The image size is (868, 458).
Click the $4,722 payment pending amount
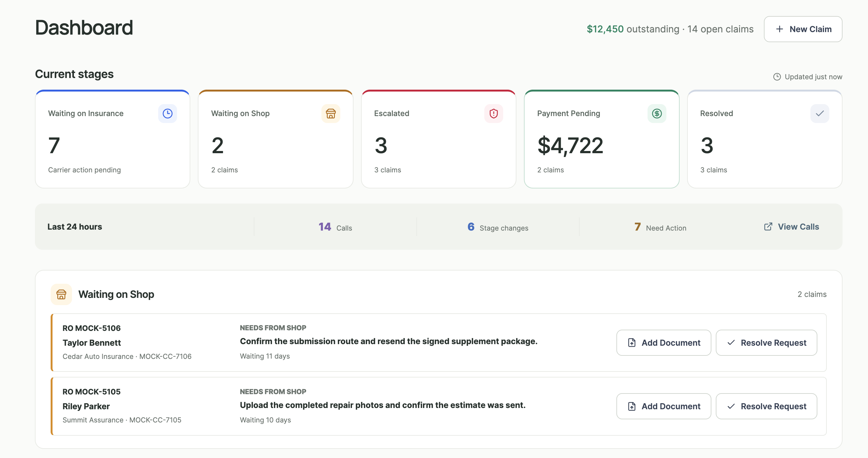570,146
